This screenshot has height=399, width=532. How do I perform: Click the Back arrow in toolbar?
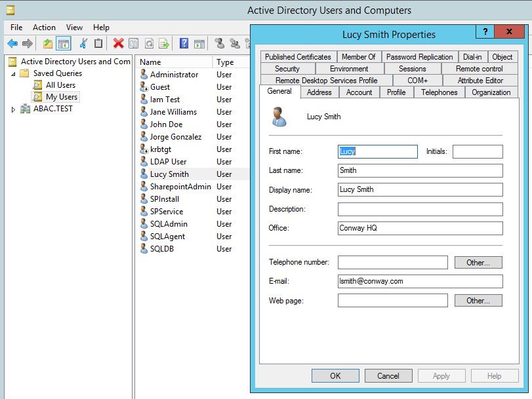pos(12,43)
